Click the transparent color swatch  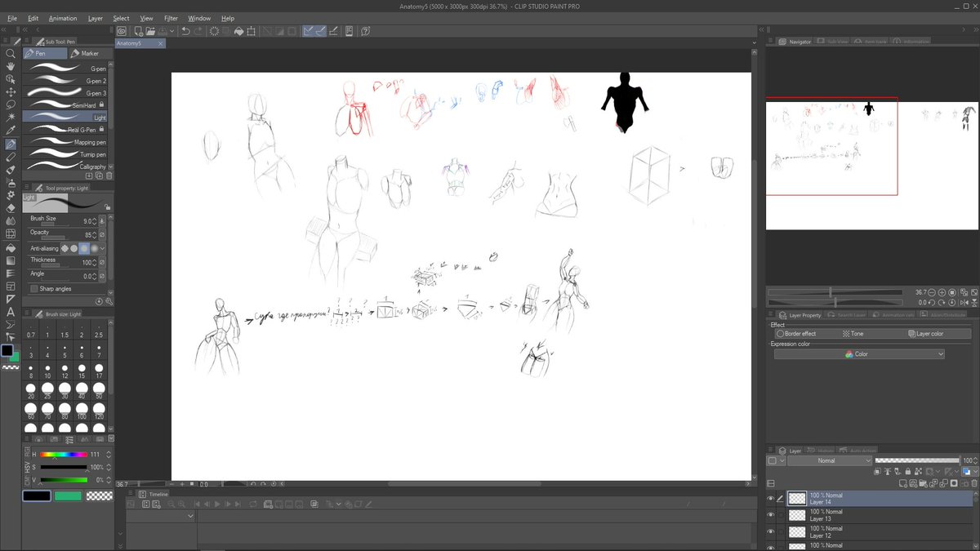[100, 495]
